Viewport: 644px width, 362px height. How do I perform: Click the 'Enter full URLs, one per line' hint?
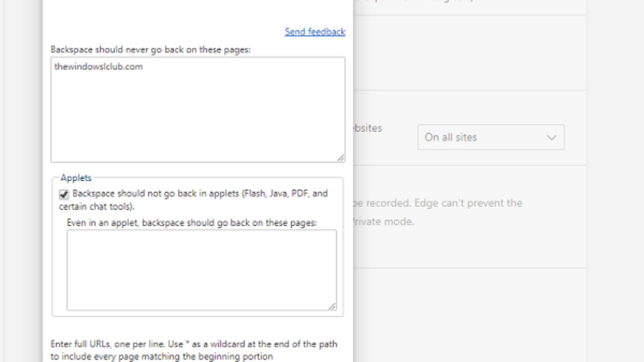point(194,344)
